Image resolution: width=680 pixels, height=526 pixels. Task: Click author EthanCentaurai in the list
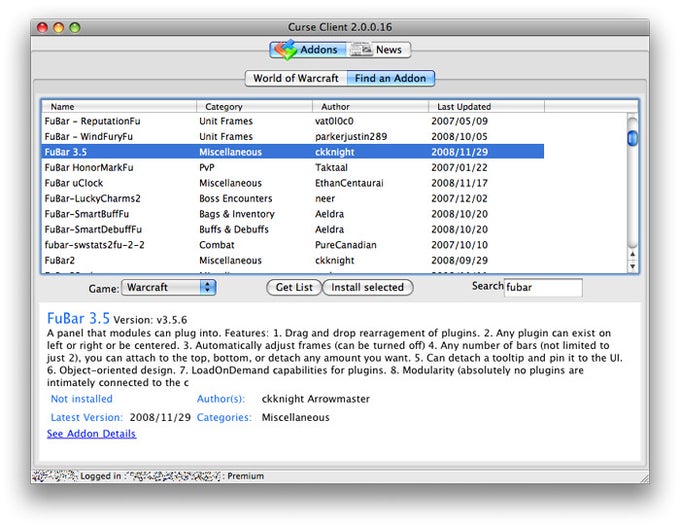tap(349, 183)
